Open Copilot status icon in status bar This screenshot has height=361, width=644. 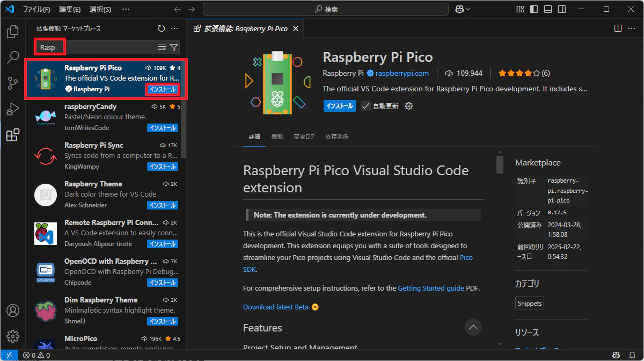click(x=617, y=355)
